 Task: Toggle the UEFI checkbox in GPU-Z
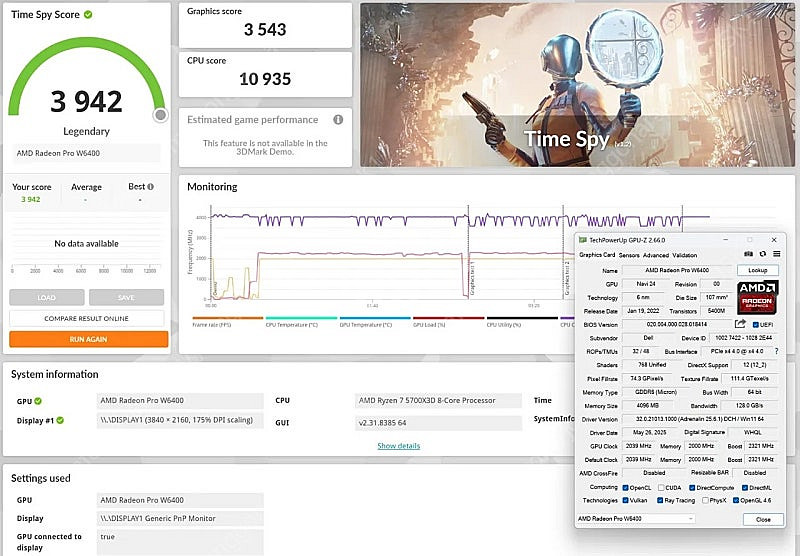(756, 324)
